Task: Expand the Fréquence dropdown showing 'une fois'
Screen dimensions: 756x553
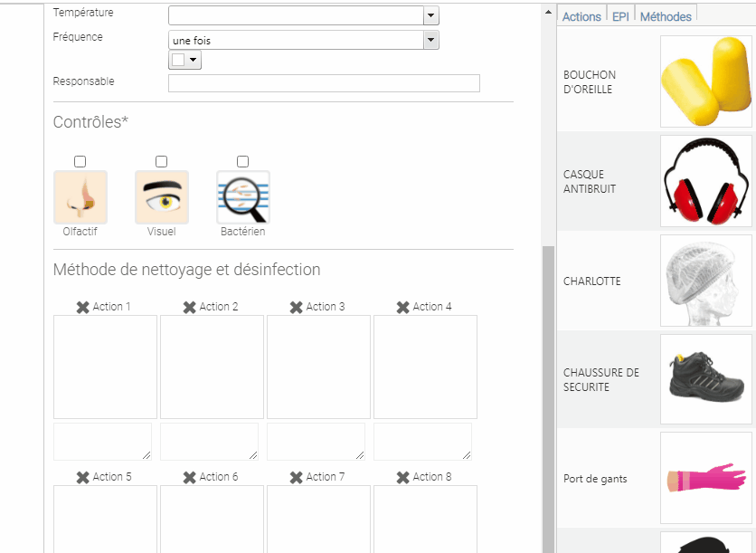Action: tap(430, 39)
